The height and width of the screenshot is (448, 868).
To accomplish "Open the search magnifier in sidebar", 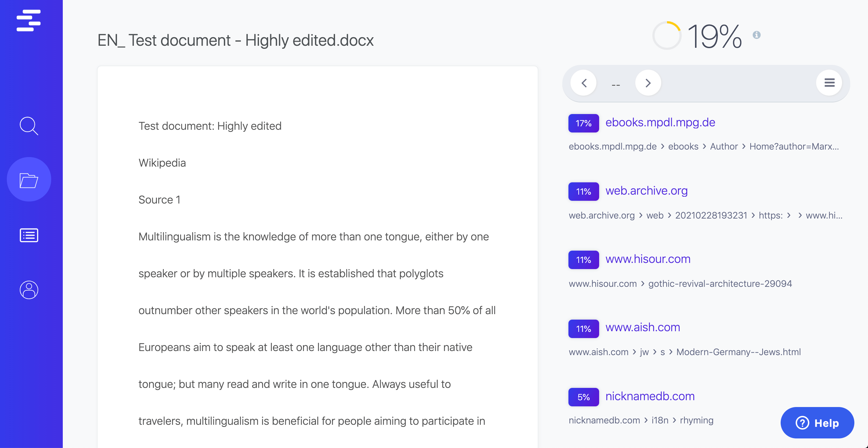I will (29, 126).
